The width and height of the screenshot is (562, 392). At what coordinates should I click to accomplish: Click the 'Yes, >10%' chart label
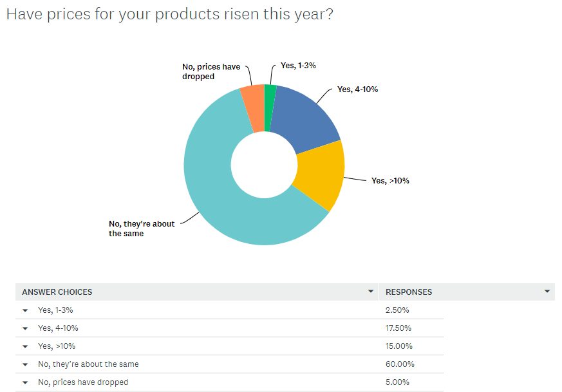tap(390, 181)
